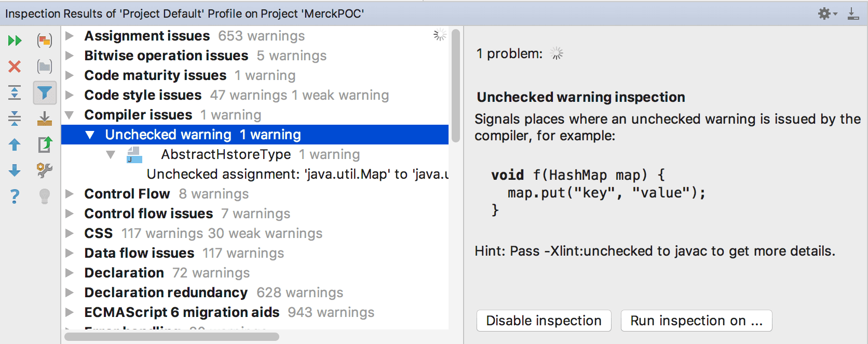Expand the CSS warnings category
Image resolution: width=868 pixels, height=344 pixels.
70,233
